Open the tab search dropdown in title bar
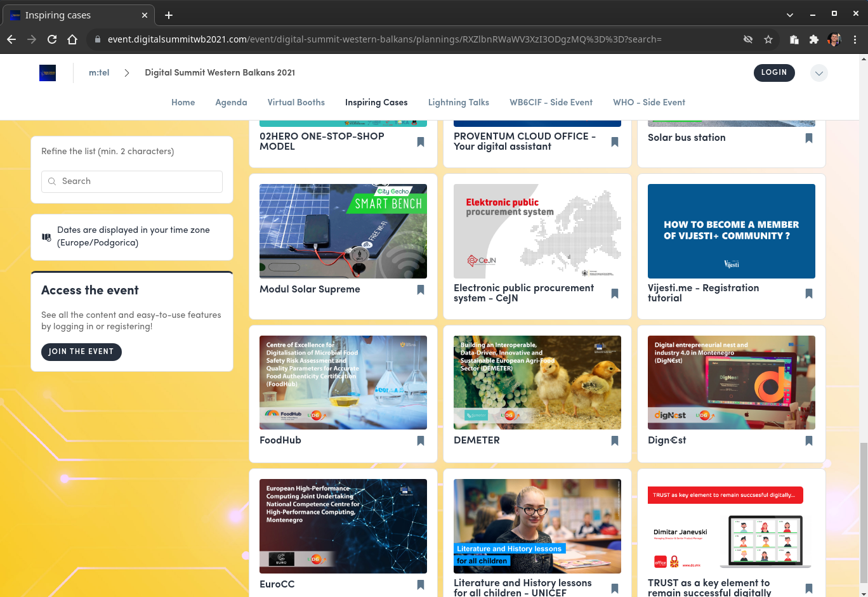868x597 pixels. [790, 15]
